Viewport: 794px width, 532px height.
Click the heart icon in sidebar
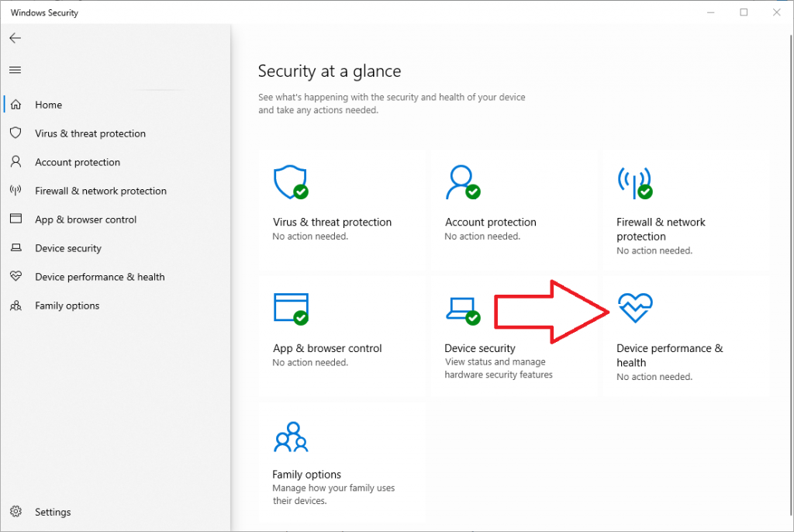click(x=16, y=276)
